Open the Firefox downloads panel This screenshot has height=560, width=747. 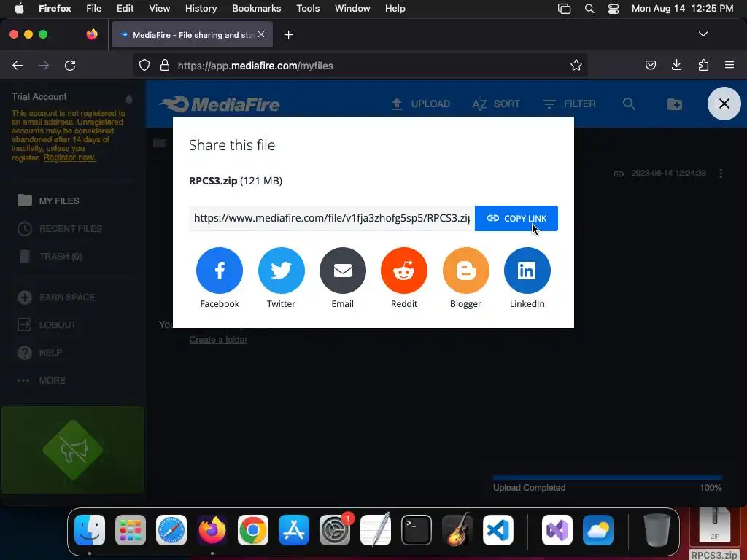[676, 65]
